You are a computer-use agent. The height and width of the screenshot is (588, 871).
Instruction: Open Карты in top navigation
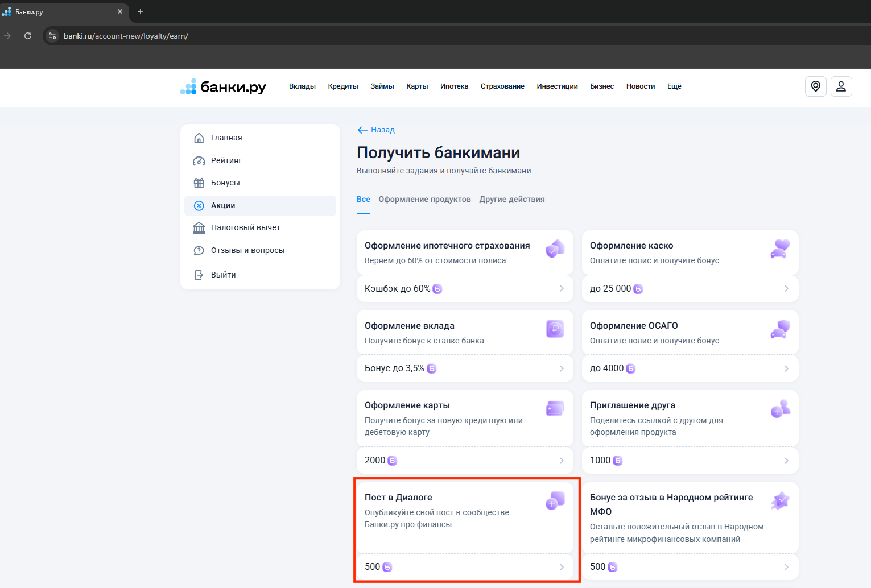pyautogui.click(x=417, y=86)
